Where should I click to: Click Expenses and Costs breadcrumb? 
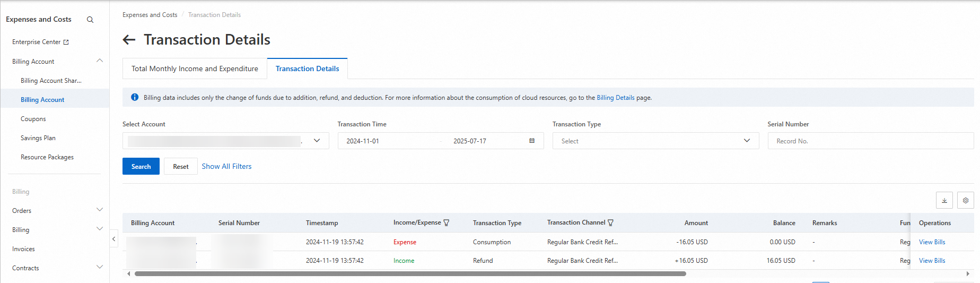coord(150,15)
